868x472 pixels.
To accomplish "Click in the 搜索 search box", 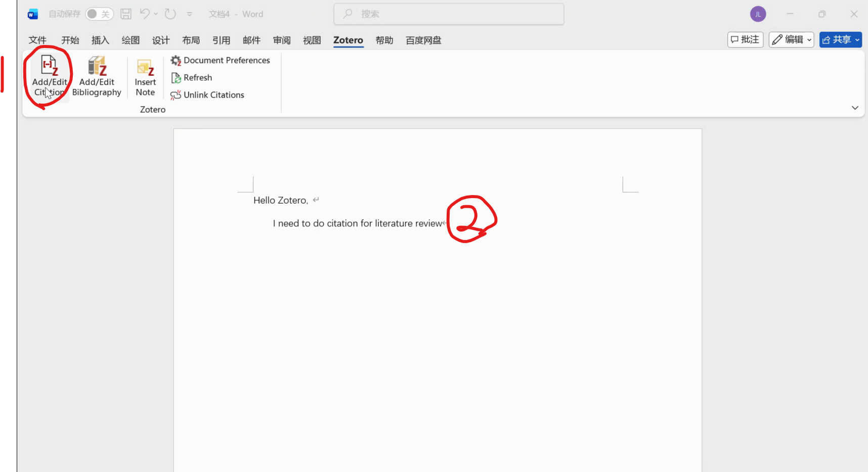I will tap(449, 14).
